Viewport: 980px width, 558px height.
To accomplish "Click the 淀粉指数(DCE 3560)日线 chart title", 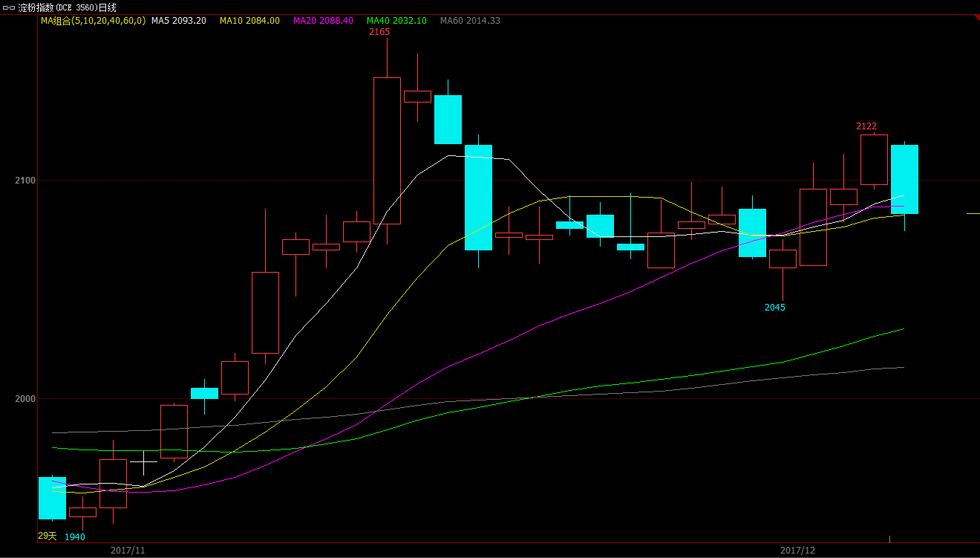I will (67, 7).
